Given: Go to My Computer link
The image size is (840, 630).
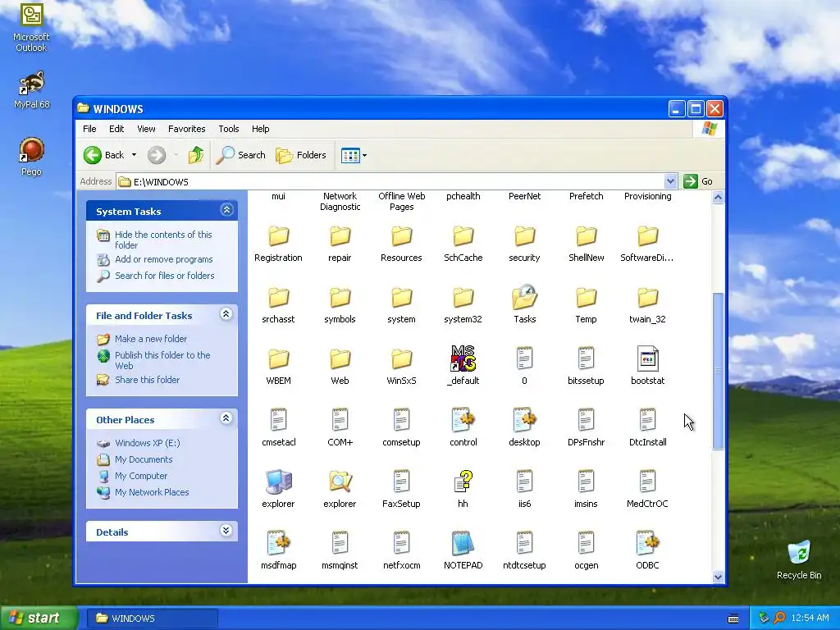Looking at the screenshot, I should pos(141,476).
